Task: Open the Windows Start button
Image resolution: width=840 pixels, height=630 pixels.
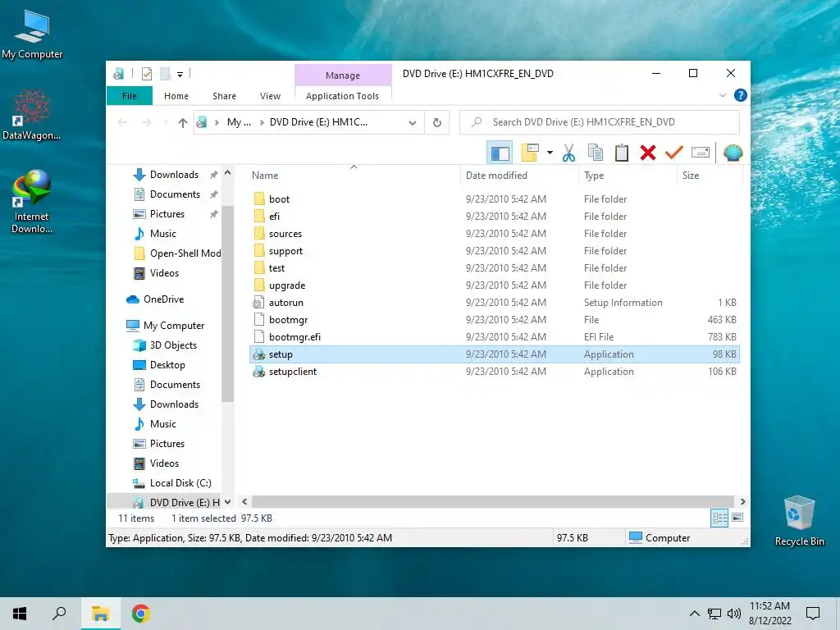Action: 20,614
